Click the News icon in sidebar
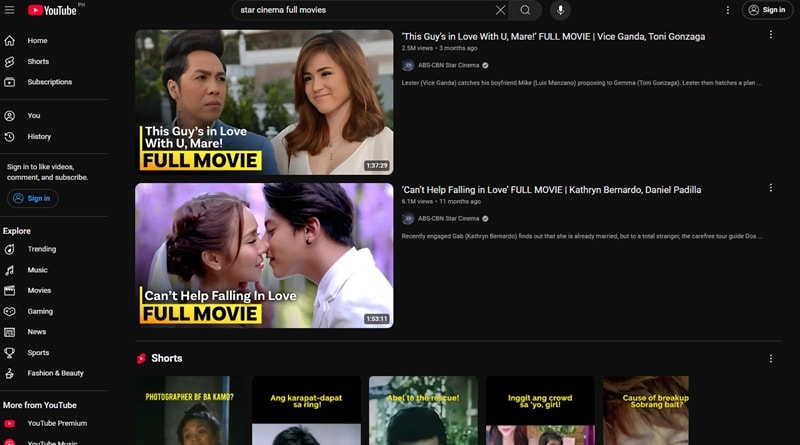The height and width of the screenshot is (445, 800). click(x=9, y=332)
